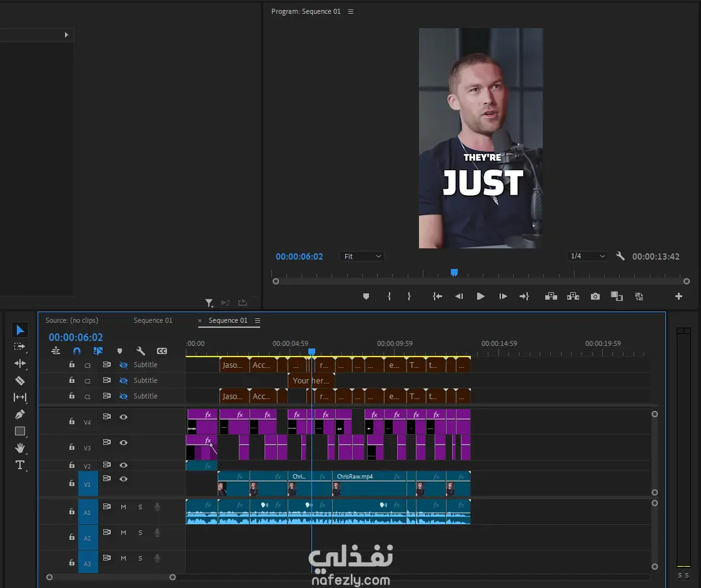This screenshot has width=701, height=588.
Task: Open the Program Monitor wrench settings
Action: coord(620,256)
